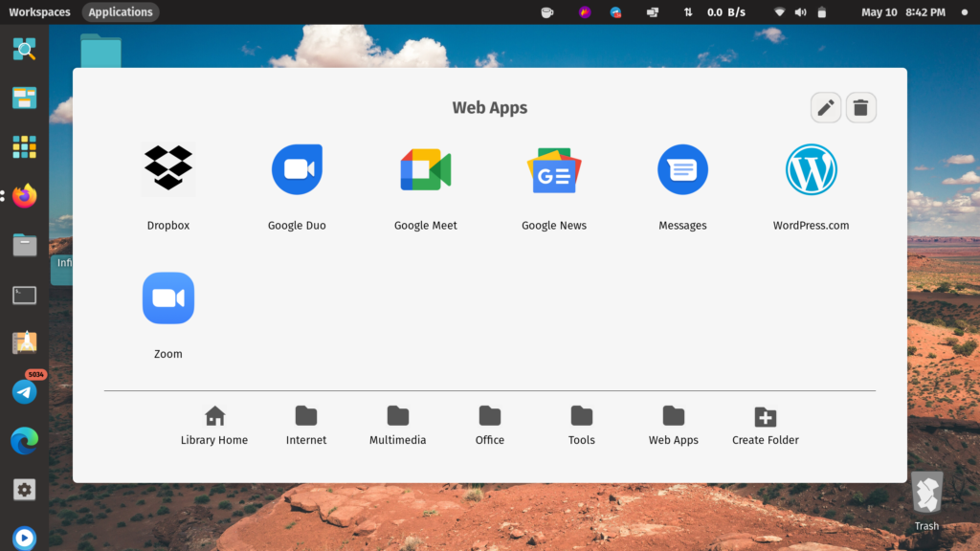Open Google Duo from the library
The width and height of the screenshot is (980, 551).
(x=297, y=169)
